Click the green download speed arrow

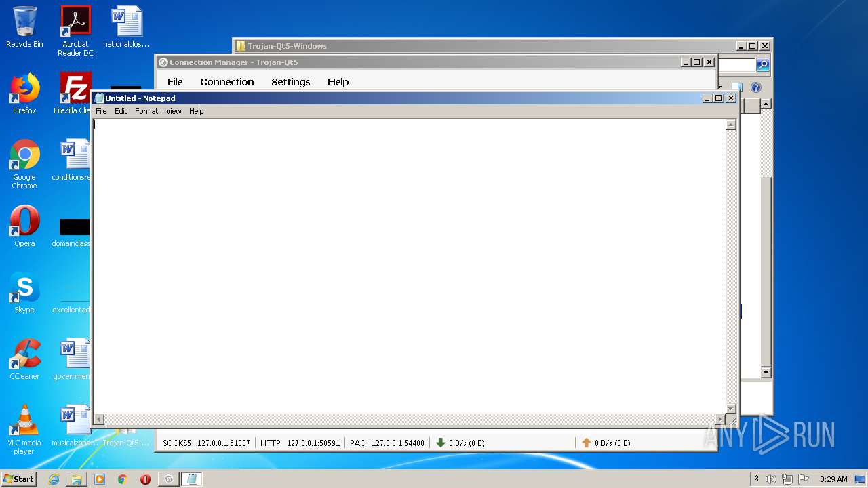point(440,443)
